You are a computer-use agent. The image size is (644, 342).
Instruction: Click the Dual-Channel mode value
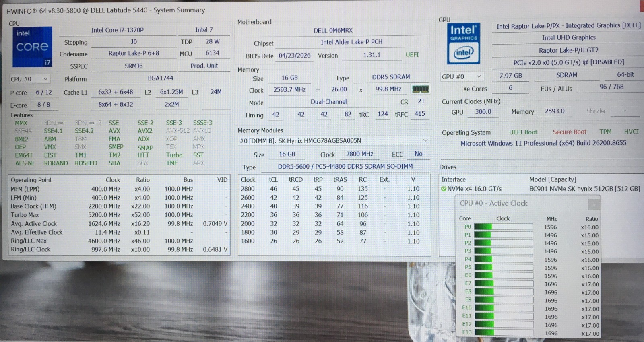(x=328, y=102)
